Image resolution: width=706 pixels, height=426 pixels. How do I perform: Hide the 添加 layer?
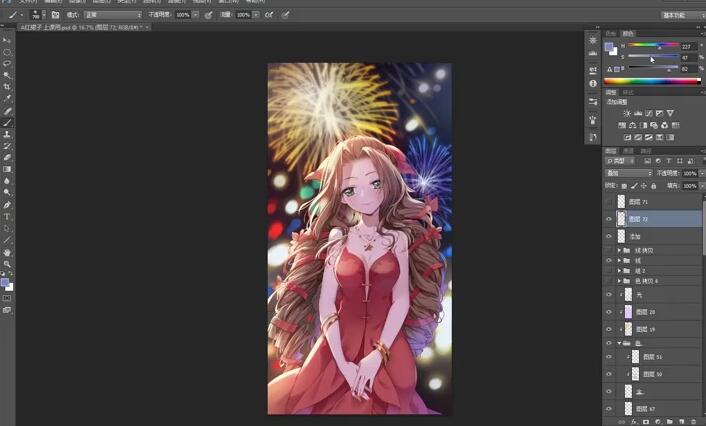pos(609,236)
